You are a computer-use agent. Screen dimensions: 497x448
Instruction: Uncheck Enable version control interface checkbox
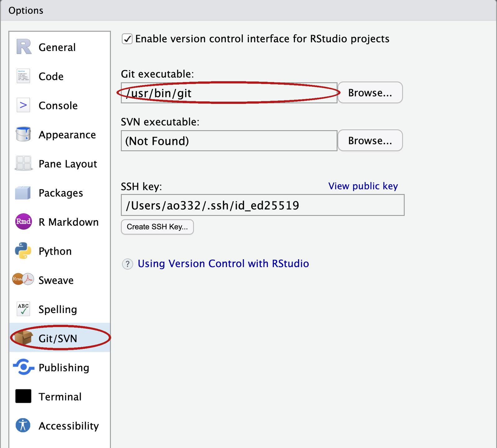[x=127, y=39]
